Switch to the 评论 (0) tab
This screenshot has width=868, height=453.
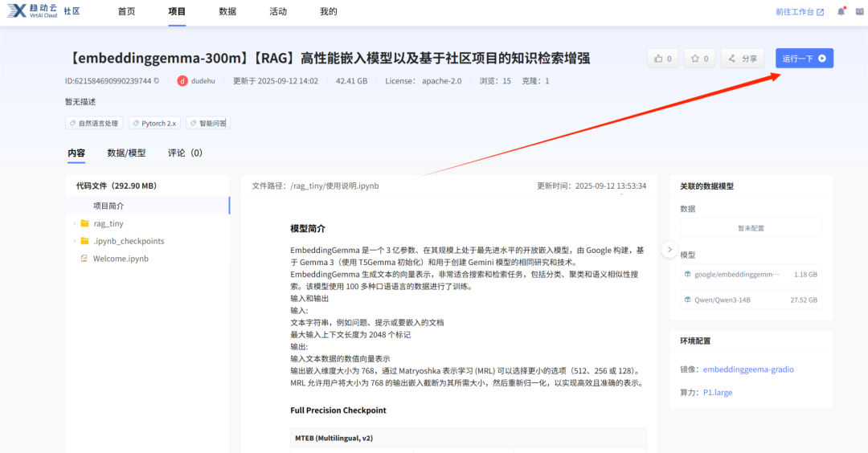point(185,153)
